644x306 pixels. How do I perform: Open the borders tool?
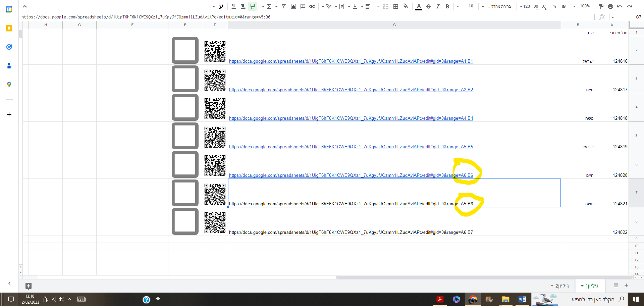coord(396,6)
